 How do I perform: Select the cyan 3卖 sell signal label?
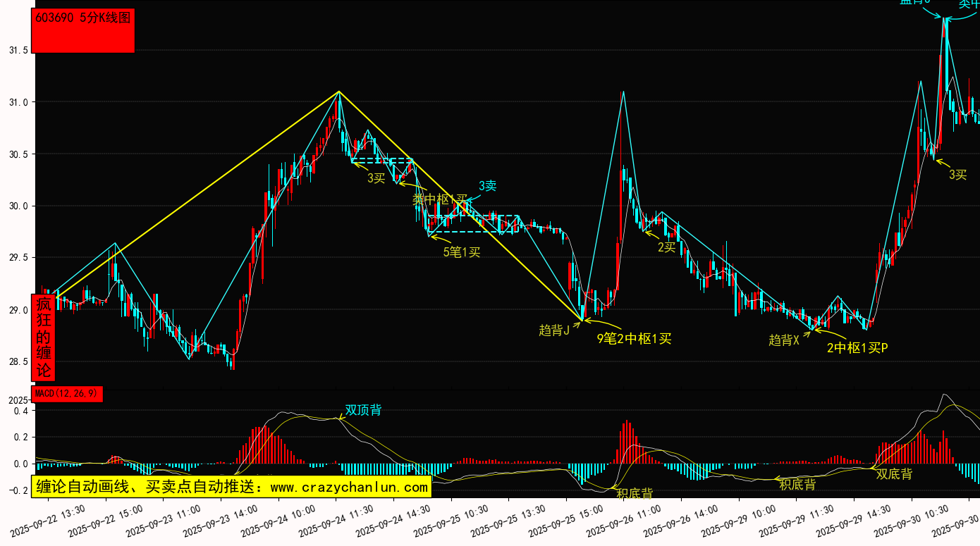tap(487, 186)
